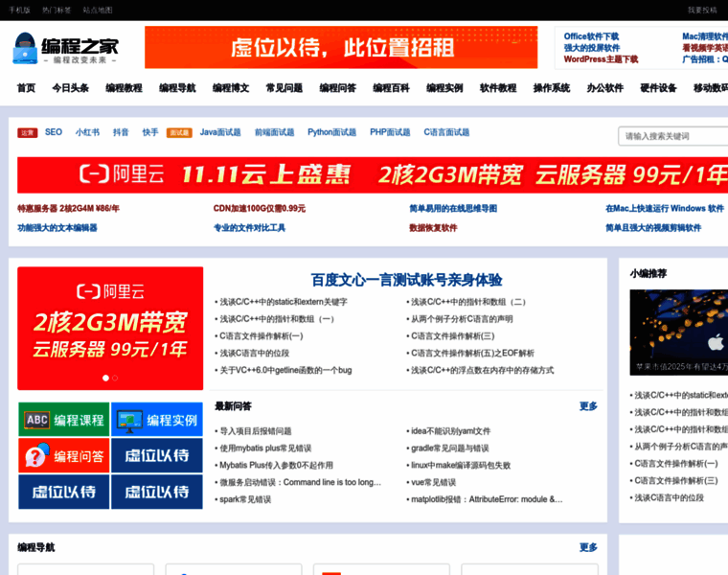Open article 浅谈C语言中的位段 in center list

255,353
